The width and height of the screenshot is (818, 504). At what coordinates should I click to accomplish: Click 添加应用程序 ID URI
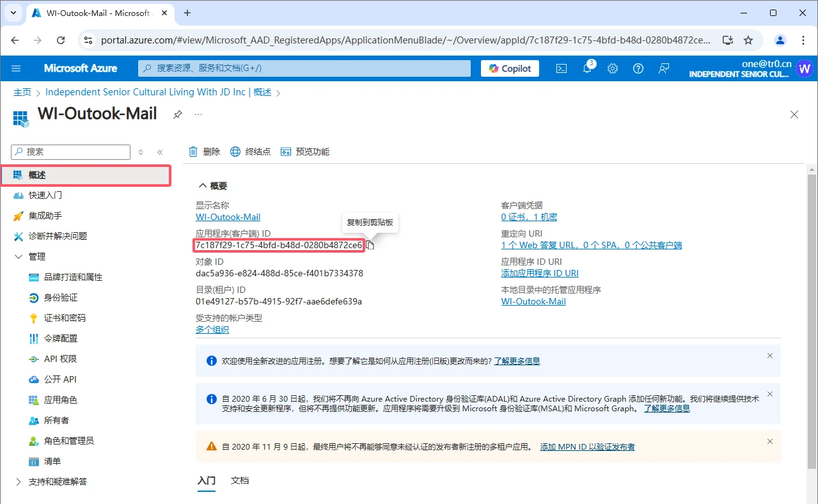[540, 273]
